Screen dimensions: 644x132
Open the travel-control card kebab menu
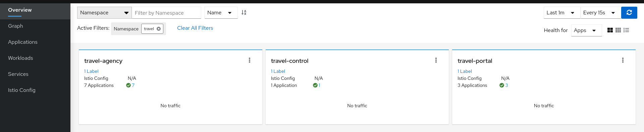click(436, 60)
